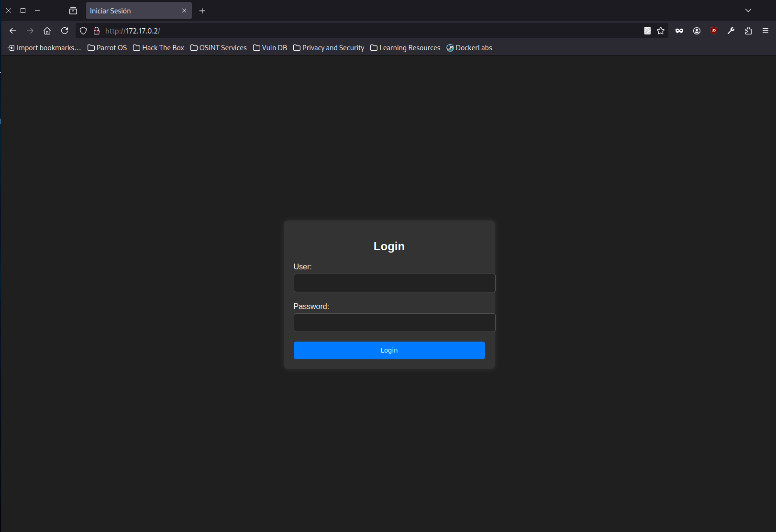Click the browser Back arrow button

coord(13,31)
